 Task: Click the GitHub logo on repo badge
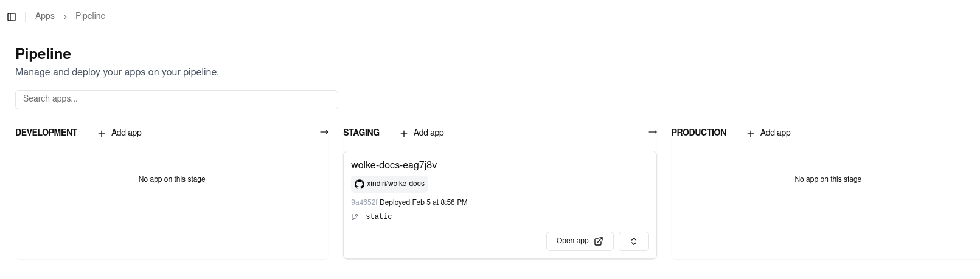coord(360,184)
